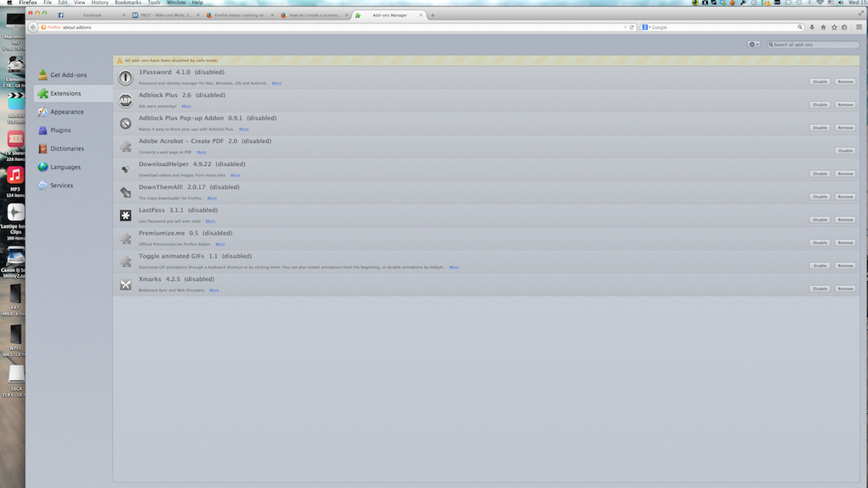Open Get Add-ons in the sidebar

point(73,75)
